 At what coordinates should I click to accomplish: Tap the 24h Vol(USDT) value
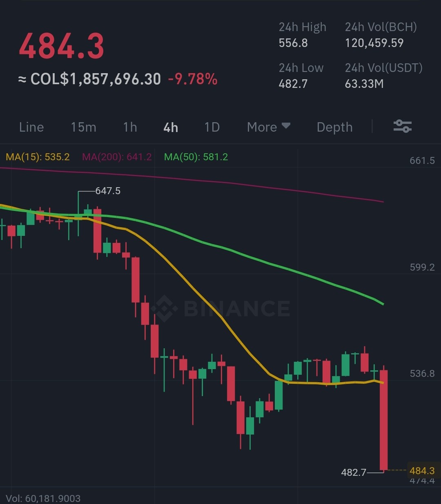click(x=364, y=84)
